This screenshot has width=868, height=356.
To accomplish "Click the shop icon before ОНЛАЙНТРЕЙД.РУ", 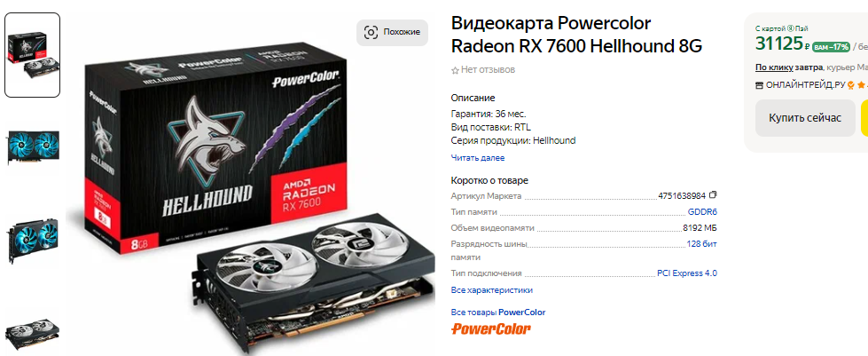I will click(x=760, y=85).
